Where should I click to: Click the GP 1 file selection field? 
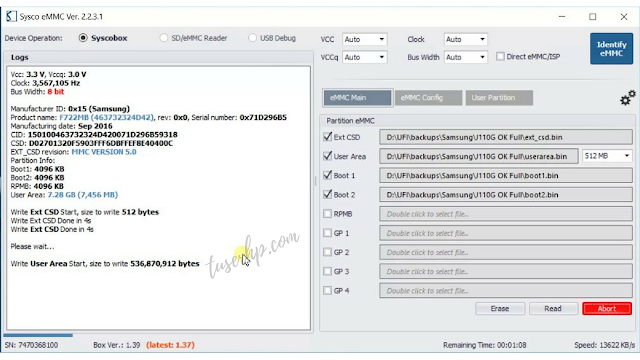[x=506, y=233]
